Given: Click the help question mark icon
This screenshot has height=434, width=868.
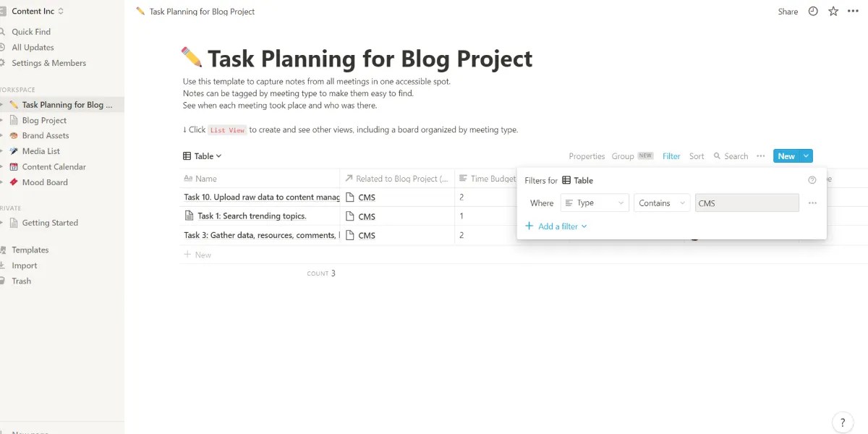Looking at the screenshot, I should [842, 422].
